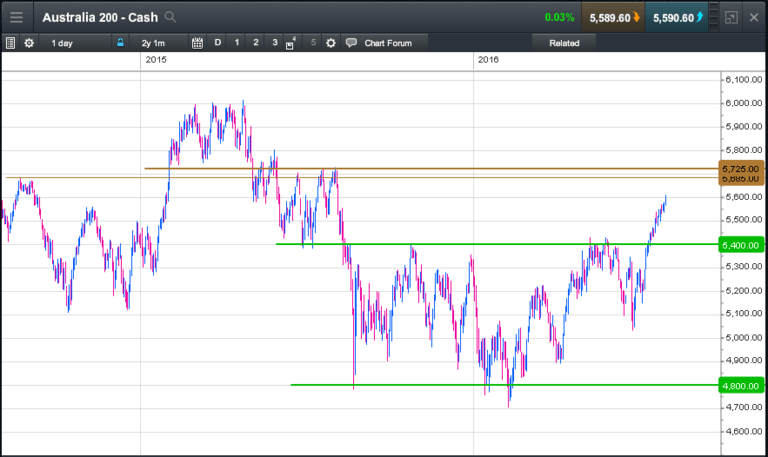768x457 pixels.
Task: Select chart preset 3
Action: pyautogui.click(x=275, y=43)
